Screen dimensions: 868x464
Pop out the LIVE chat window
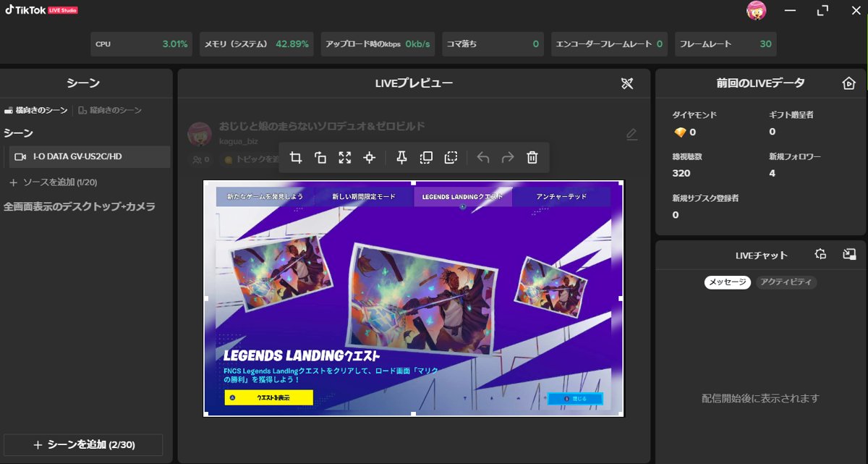coord(849,254)
